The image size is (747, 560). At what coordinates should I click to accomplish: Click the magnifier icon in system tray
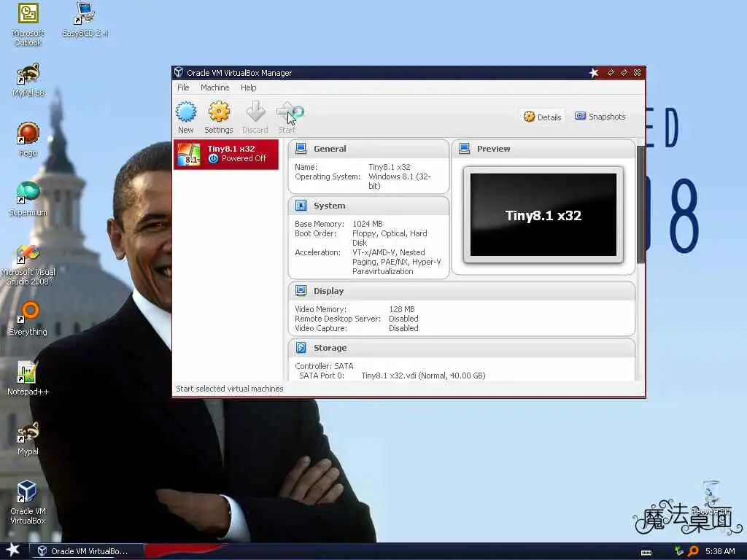[x=693, y=551]
